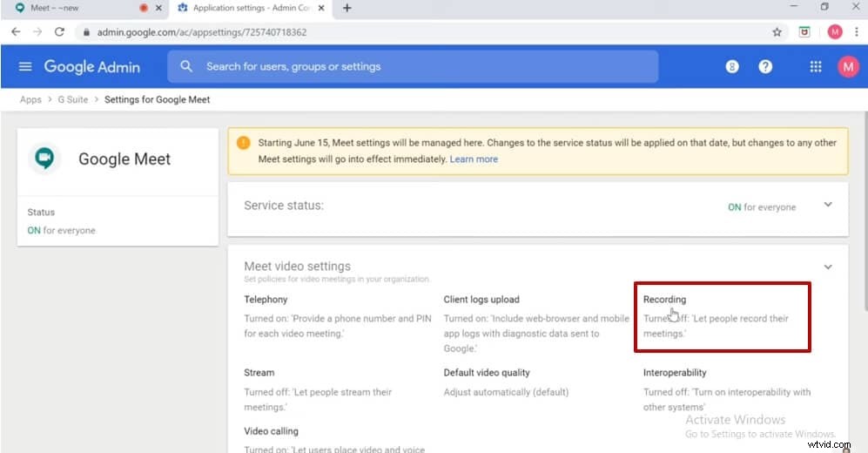
Task: View site info via lock icon
Action: 86,32
